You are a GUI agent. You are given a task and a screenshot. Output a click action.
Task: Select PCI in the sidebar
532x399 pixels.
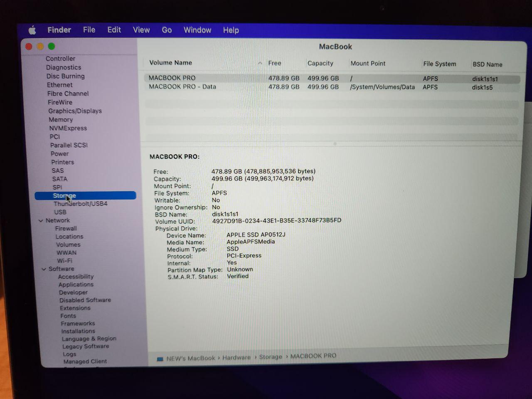point(55,137)
